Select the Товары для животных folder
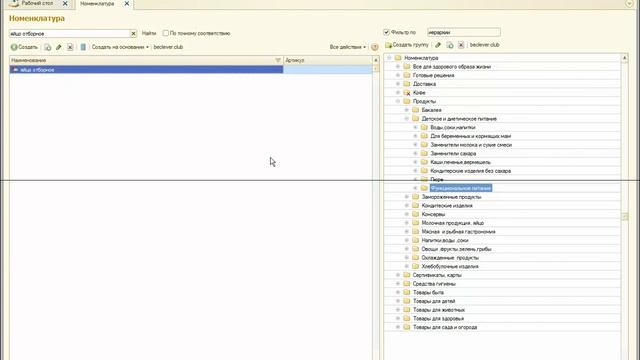Image resolution: width=640 pixels, height=360 pixels. click(x=439, y=310)
